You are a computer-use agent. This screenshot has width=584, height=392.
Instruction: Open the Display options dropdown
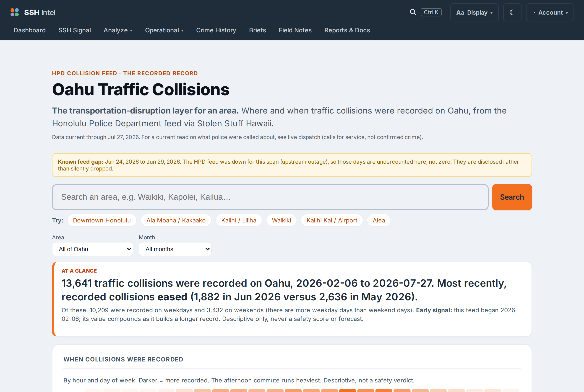474,12
